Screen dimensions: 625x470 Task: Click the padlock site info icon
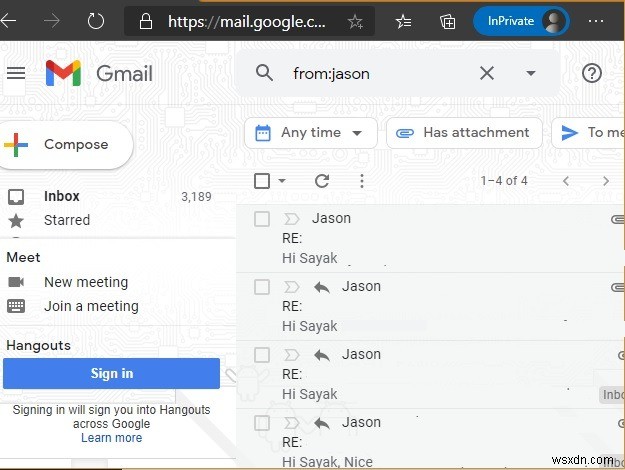[x=145, y=21]
